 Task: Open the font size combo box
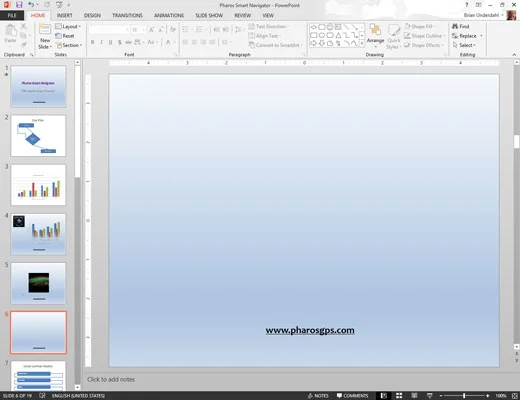click(138, 30)
